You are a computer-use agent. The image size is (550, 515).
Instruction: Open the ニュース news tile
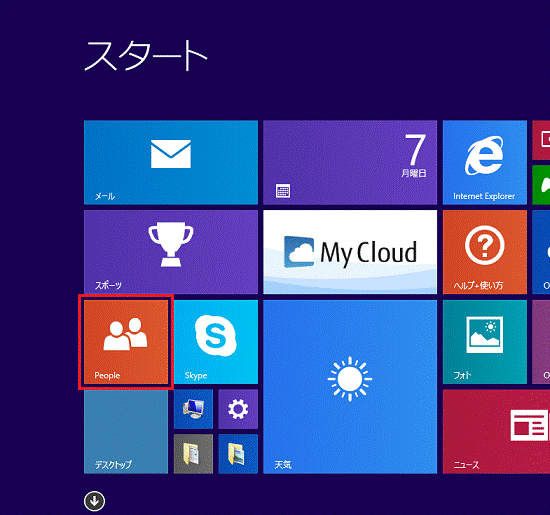[x=496, y=432]
